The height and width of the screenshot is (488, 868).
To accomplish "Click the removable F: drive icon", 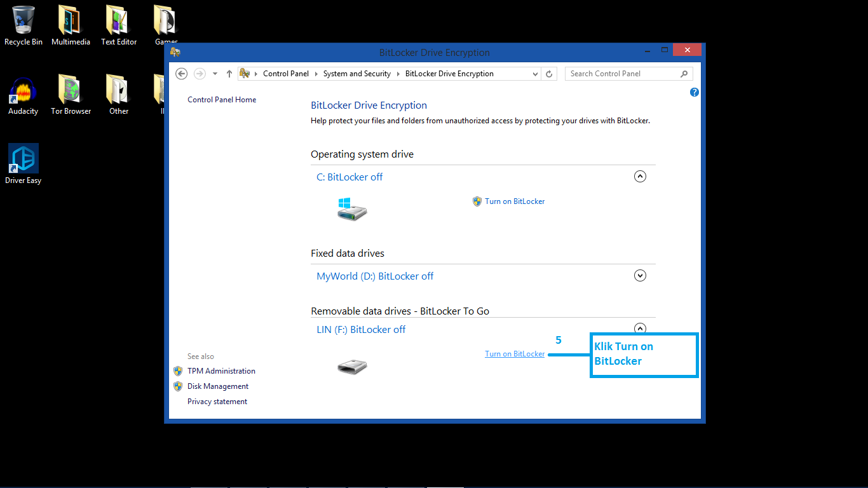I will click(x=352, y=367).
